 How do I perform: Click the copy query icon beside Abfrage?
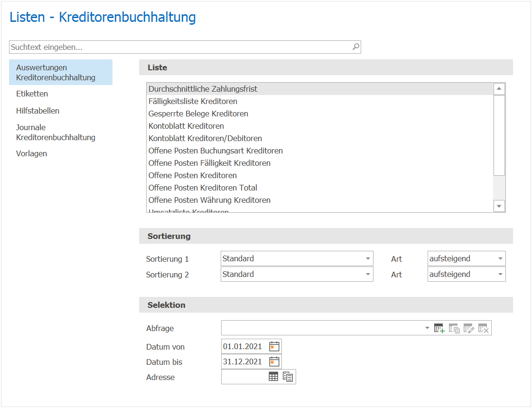tap(454, 328)
